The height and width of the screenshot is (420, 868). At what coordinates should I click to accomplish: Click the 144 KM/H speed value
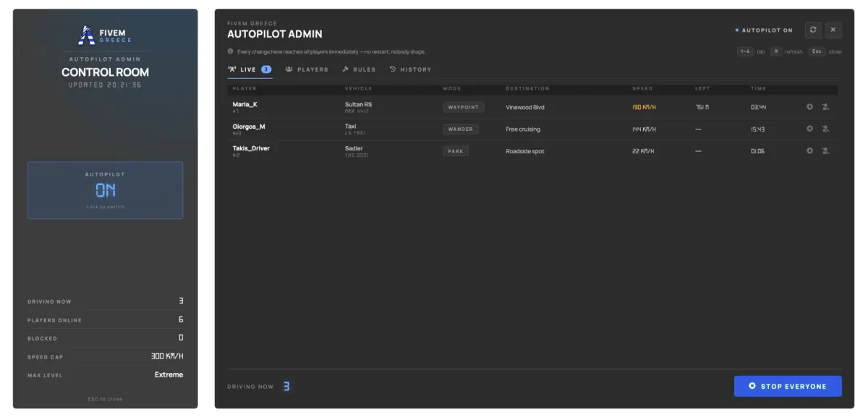click(x=644, y=129)
